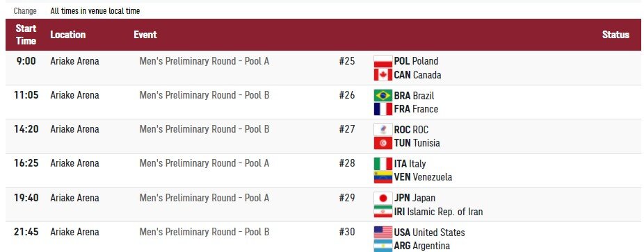Select the Status column header
Image resolution: width=644 pixels, height=252 pixels.
[615, 35]
